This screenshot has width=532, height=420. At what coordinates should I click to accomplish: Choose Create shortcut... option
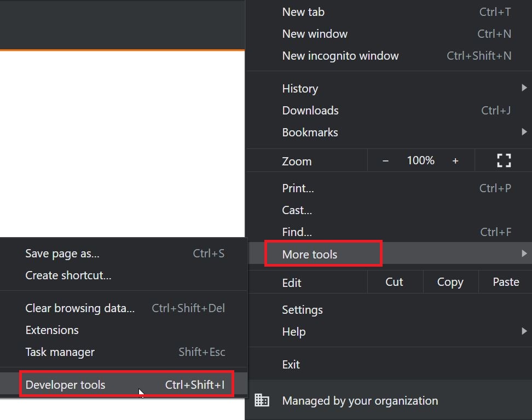(x=124, y=275)
